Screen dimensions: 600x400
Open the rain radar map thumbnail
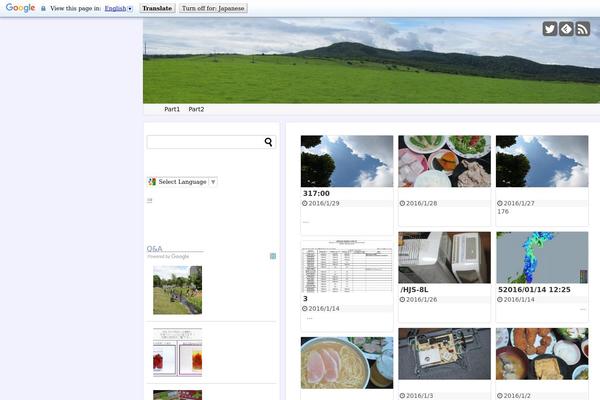pyautogui.click(x=542, y=258)
